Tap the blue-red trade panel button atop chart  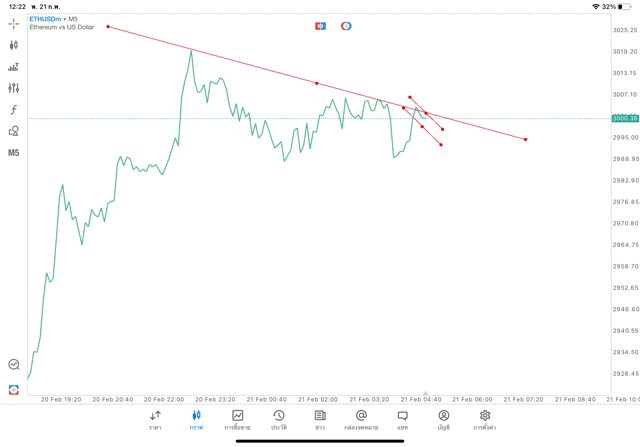coord(320,25)
